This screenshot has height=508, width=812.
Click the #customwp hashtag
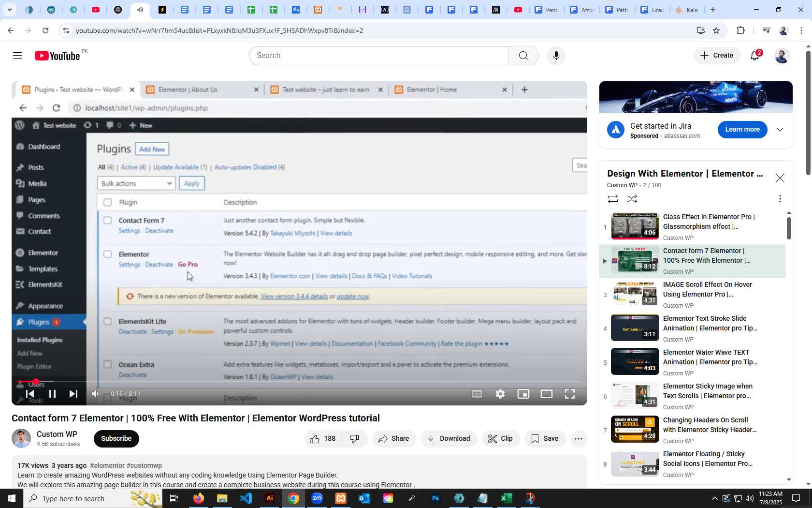144,465
